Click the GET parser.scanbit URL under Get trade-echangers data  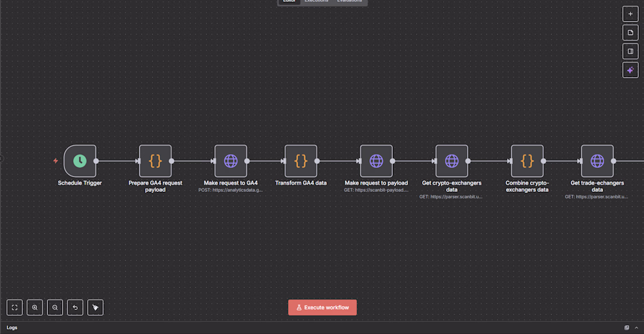(x=597, y=197)
